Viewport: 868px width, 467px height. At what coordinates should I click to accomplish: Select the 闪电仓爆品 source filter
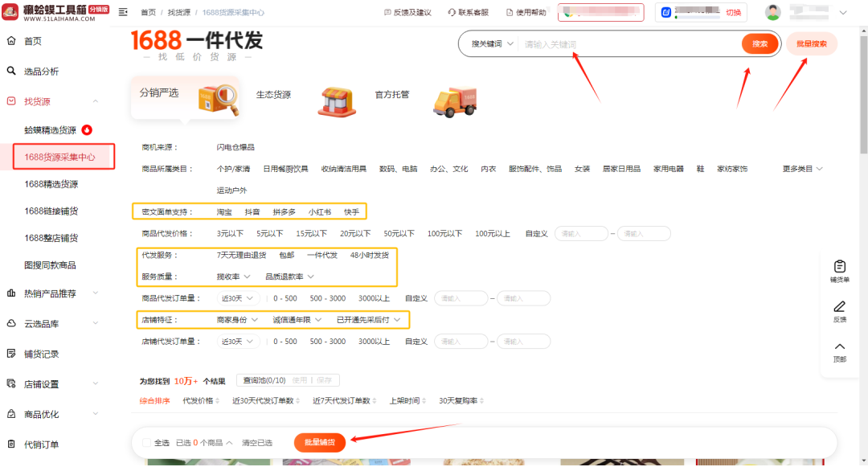coord(235,147)
